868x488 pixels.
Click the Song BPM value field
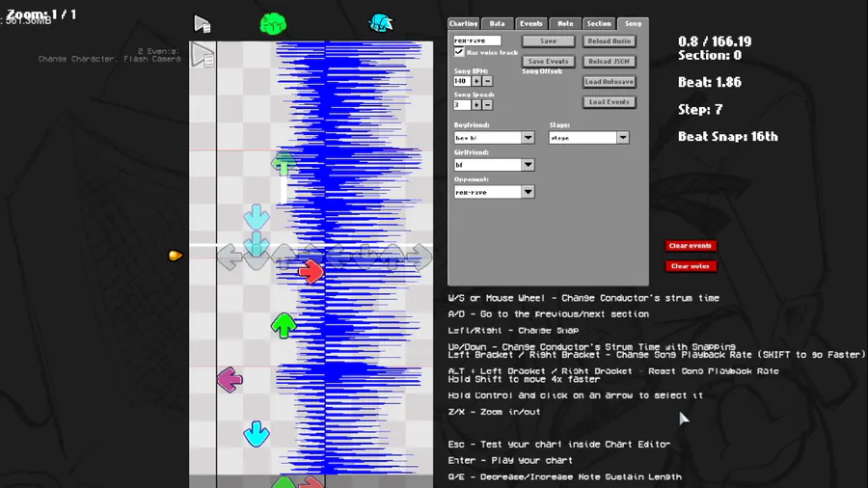pos(462,81)
